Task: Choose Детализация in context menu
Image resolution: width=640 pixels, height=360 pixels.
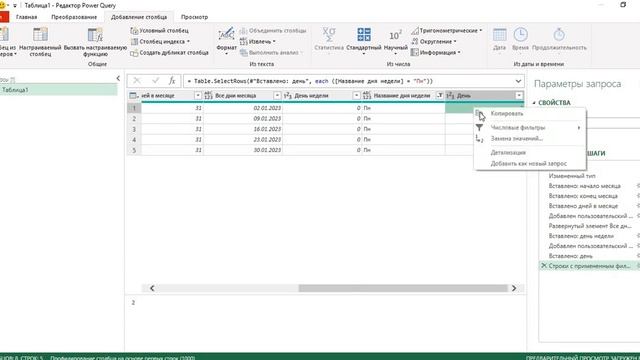Action: click(530, 153)
